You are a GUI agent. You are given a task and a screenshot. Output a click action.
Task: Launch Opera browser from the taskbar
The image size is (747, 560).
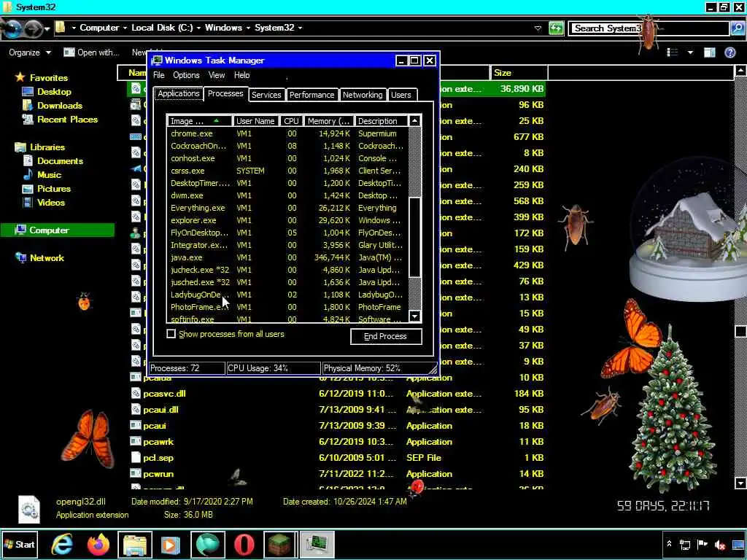click(x=244, y=544)
